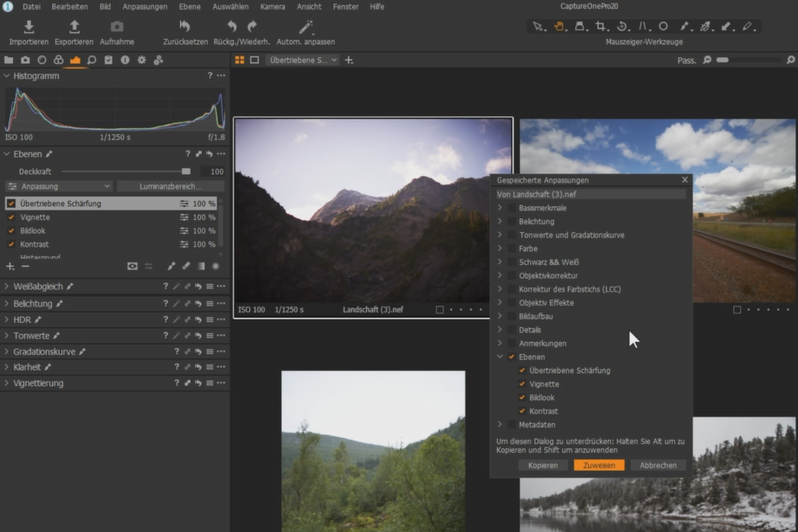Click the Kopieren button
The width and height of the screenshot is (798, 532).
pyautogui.click(x=543, y=465)
